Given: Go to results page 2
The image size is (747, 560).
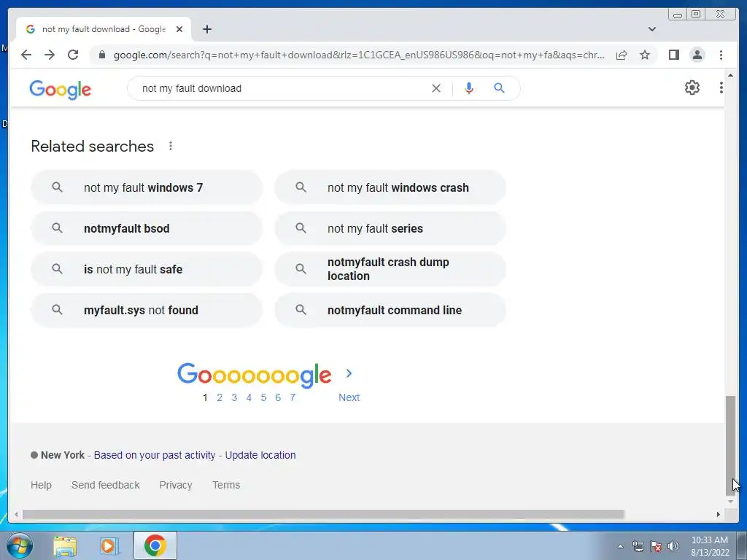Looking at the screenshot, I should (220, 397).
